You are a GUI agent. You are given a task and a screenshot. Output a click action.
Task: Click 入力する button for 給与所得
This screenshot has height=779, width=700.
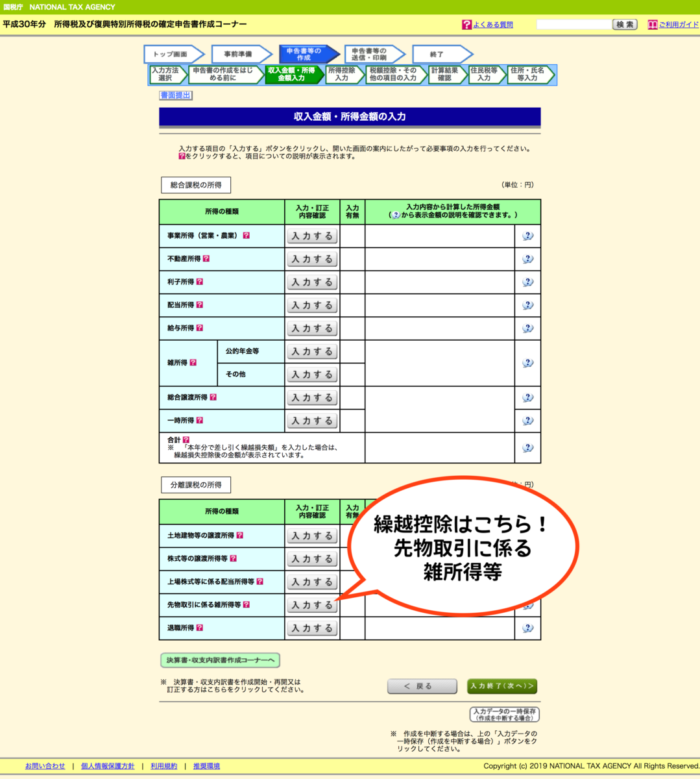312,328
